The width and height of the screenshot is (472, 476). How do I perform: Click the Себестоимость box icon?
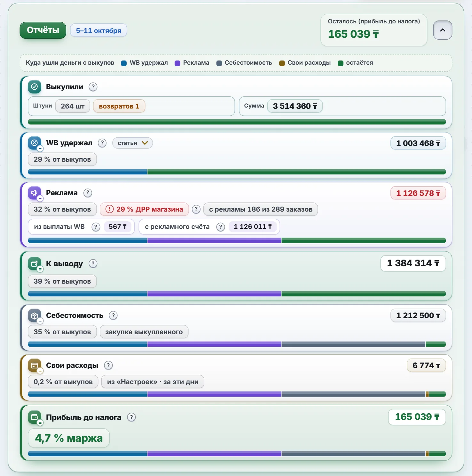coord(35,316)
